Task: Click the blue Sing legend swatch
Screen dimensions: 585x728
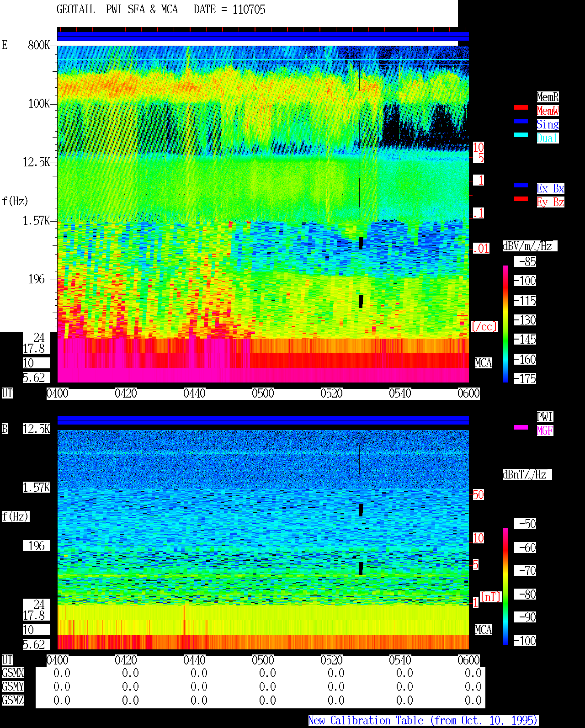Action: (521, 121)
